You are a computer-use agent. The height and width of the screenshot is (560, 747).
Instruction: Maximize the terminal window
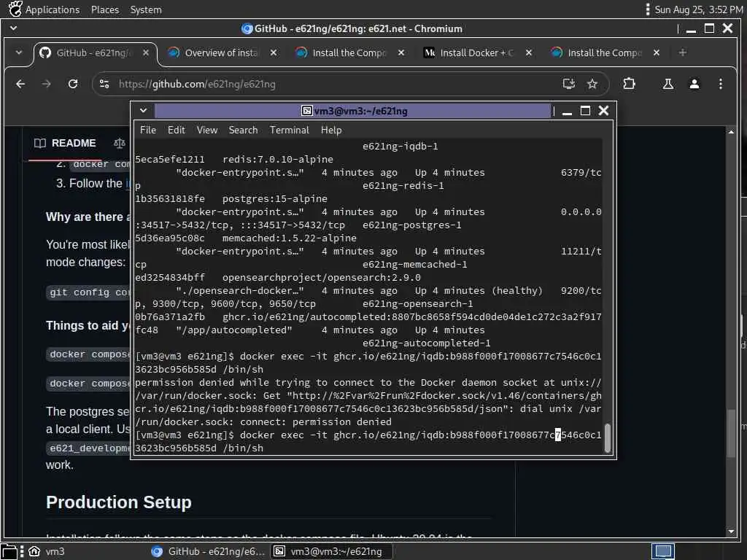point(585,111)
